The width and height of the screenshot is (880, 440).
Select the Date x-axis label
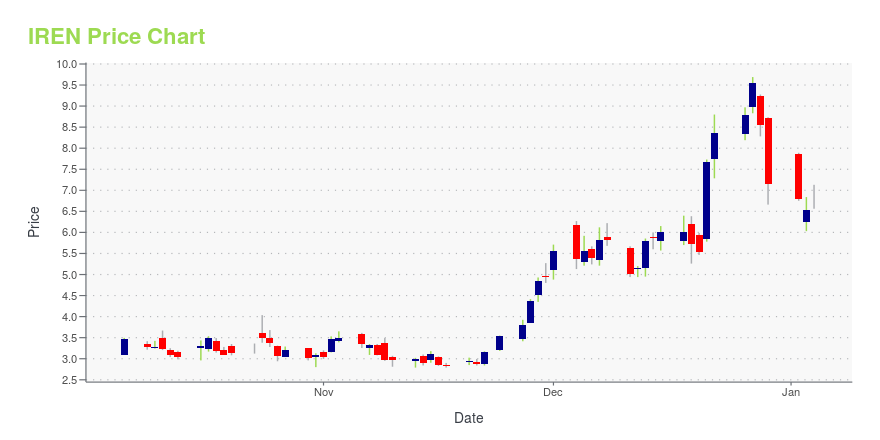point(469,418)
